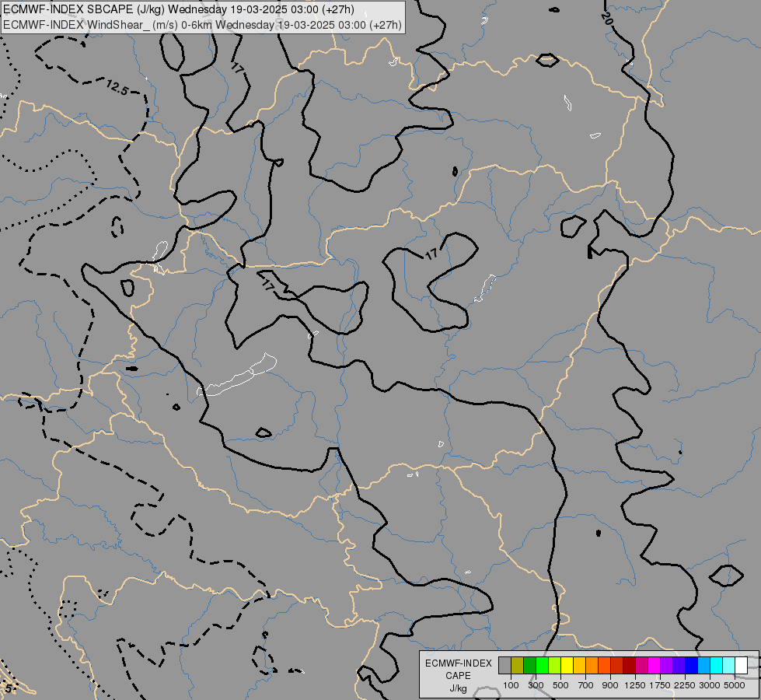
Task: Select the white swatch ending the legend
Action: (x=741, y=665)
